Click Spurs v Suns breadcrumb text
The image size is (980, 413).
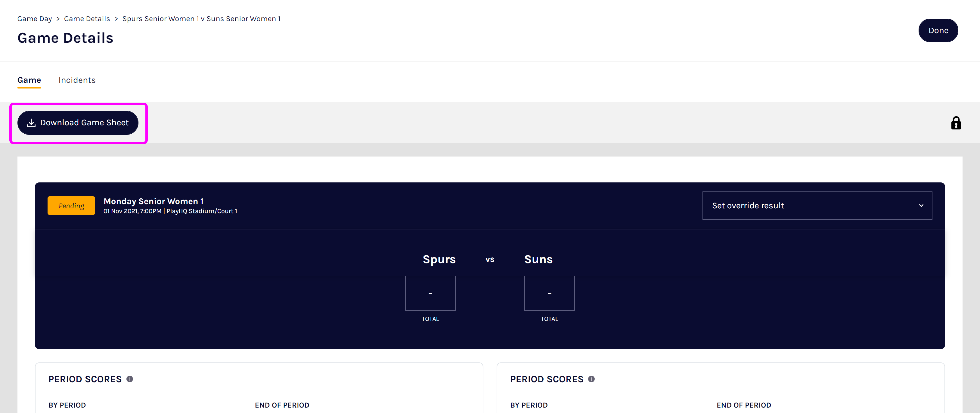coord(201,19)
